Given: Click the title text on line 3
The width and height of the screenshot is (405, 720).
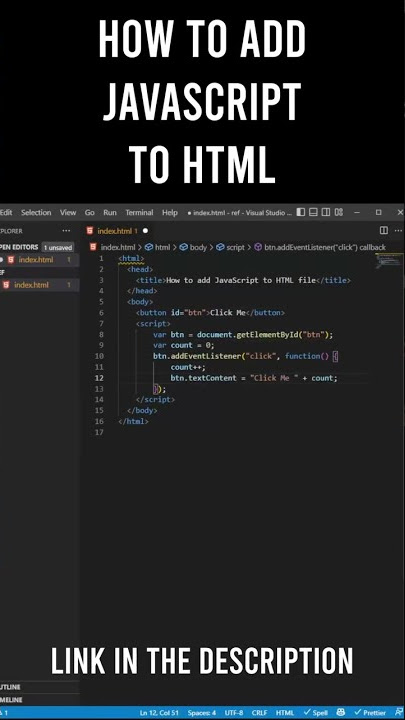Looking at the screenshot, I should [x=243, y=280].
